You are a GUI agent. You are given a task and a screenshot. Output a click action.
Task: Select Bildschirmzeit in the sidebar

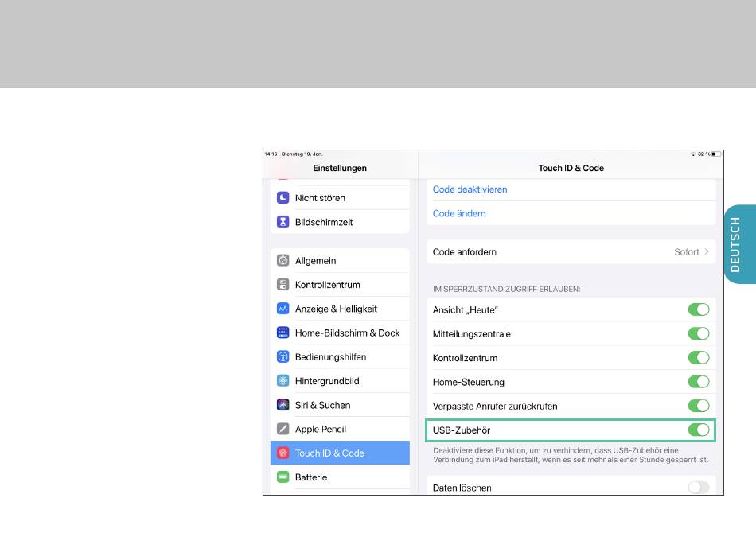click(340, 222)
